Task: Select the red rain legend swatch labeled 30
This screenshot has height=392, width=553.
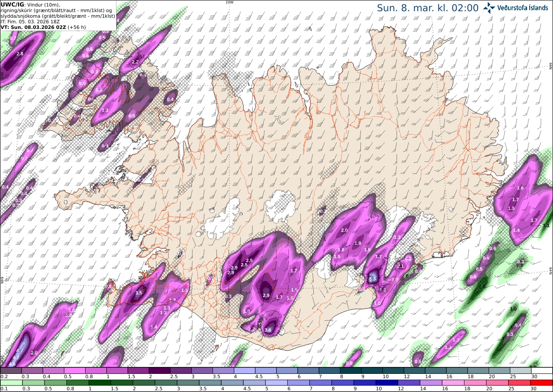Action: tap(542, 383)
